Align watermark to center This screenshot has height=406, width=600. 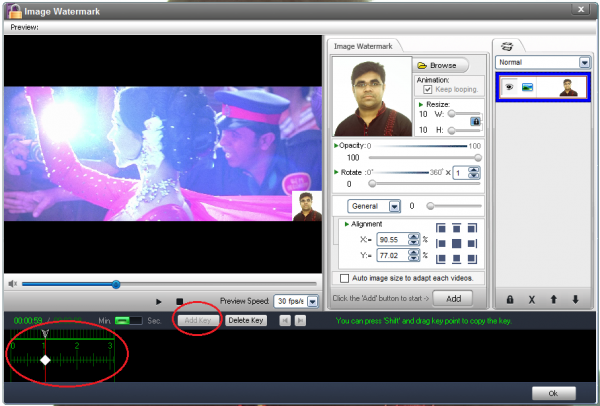(457, 244)
